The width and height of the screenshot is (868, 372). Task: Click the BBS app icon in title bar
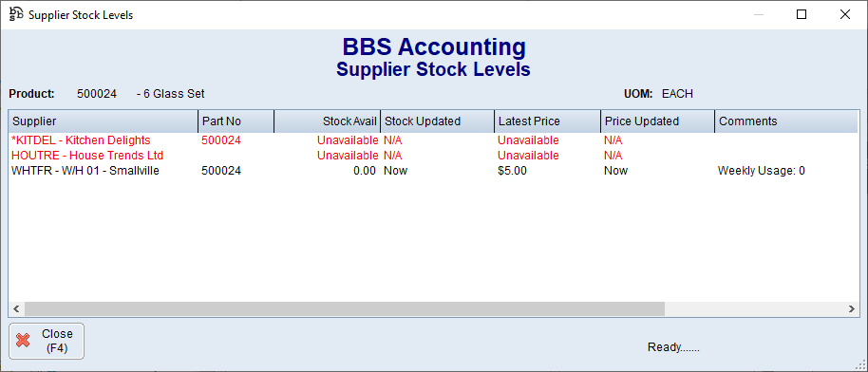(16, 14)
